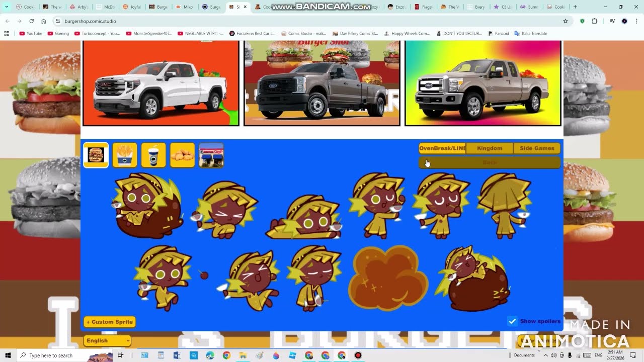Select the soda cup category icon
Screen dimensions: 644x362
[x=153, y=155]
